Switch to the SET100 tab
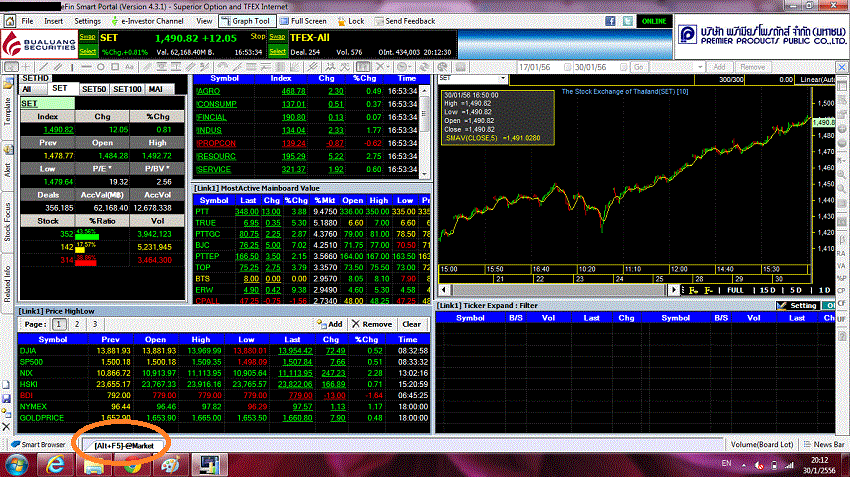Screen dimensions: 850x477 click(x=127, y=89)
